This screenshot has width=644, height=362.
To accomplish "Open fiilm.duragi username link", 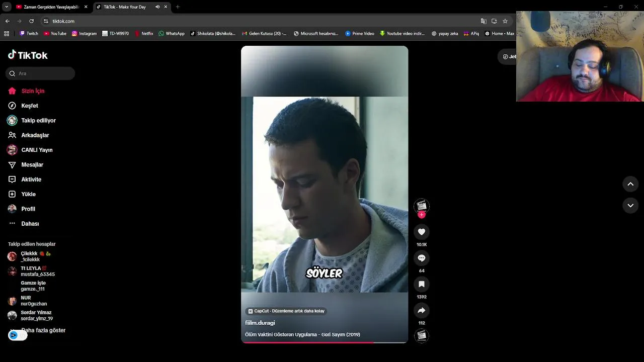I will point(260,323).
